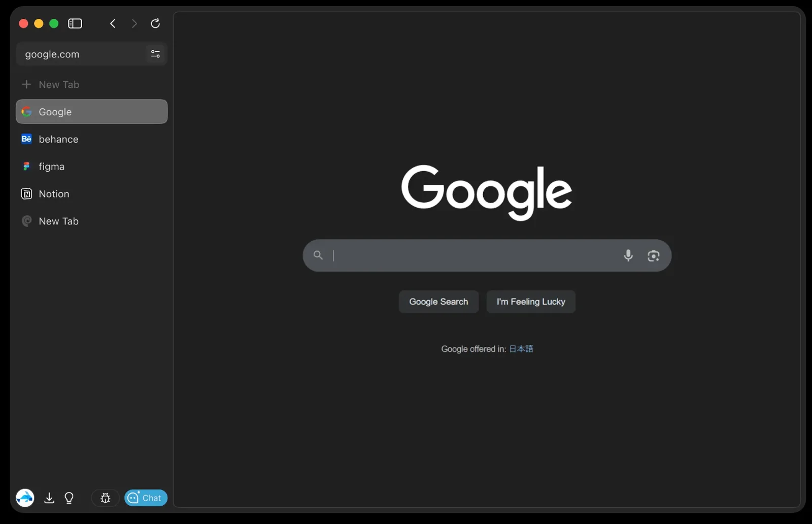Click the magnifier icon in search box
Screen dimensions: 812x524
click(318, 255)
